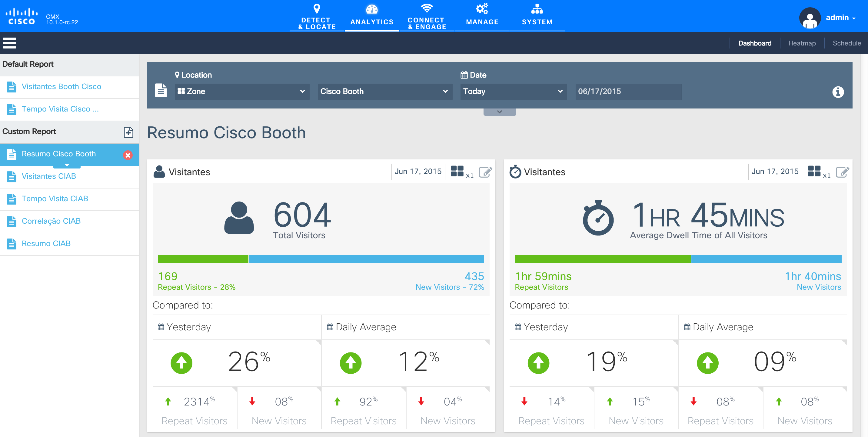Image resolution: width=868 pixels, height=437 pixels.
Task: Edit the visitor count widget
Action: [x=485, y=172]
